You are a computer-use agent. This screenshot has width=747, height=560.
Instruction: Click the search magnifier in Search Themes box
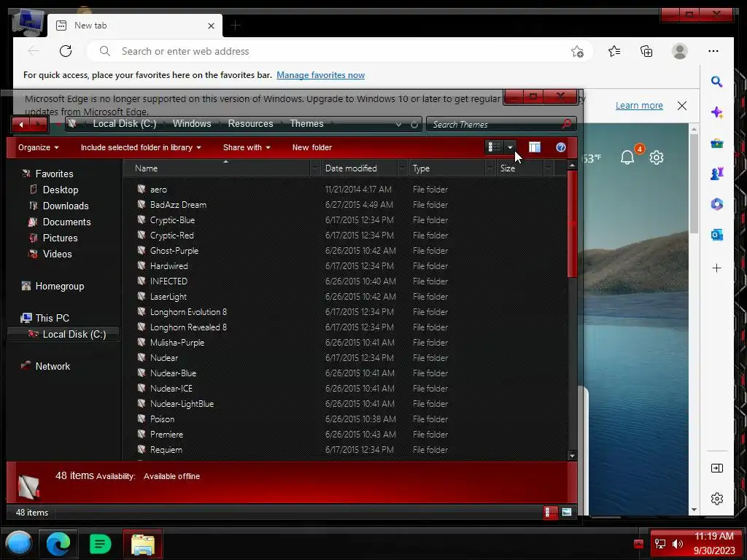pos(566,124)
